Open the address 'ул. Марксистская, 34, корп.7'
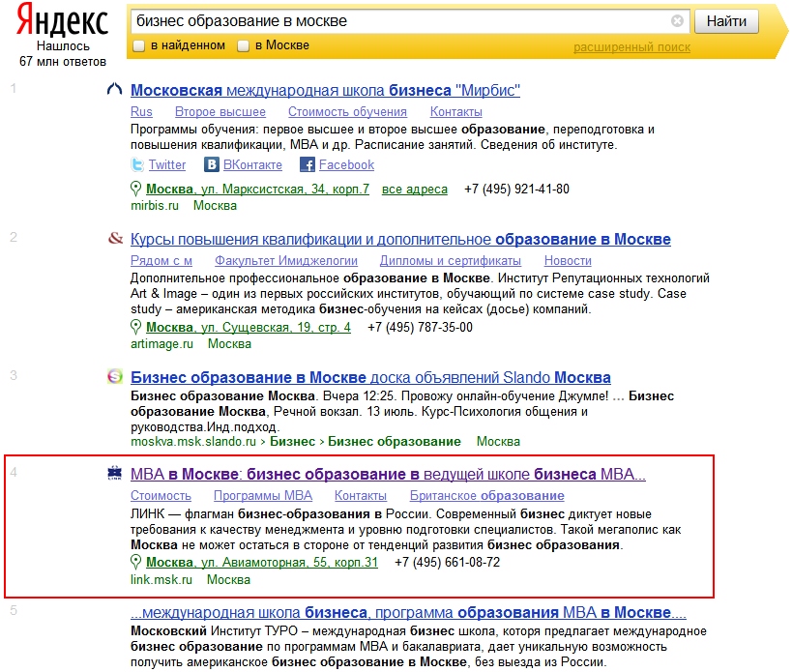 tap(257, 190)
